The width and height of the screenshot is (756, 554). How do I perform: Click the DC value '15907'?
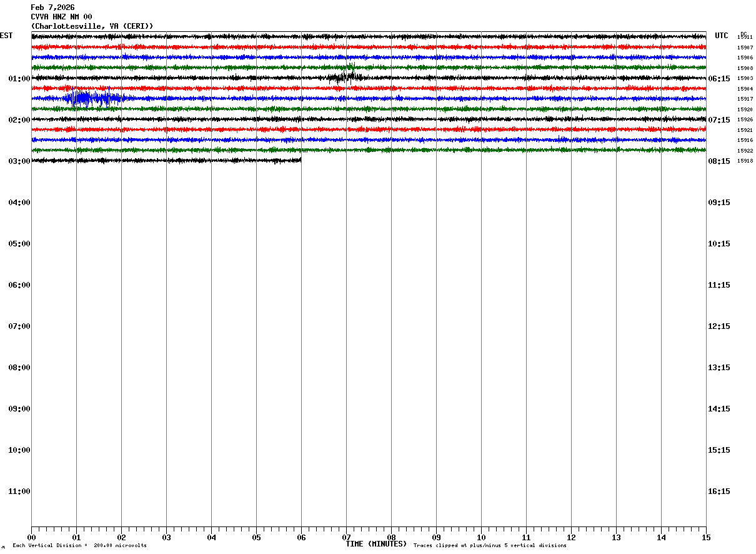745,48
